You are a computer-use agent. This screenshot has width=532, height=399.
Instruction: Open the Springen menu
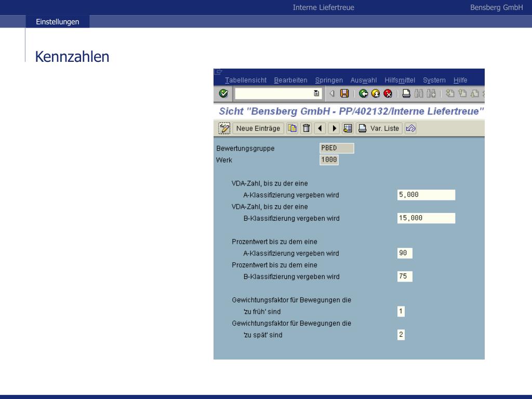(329, 80)
